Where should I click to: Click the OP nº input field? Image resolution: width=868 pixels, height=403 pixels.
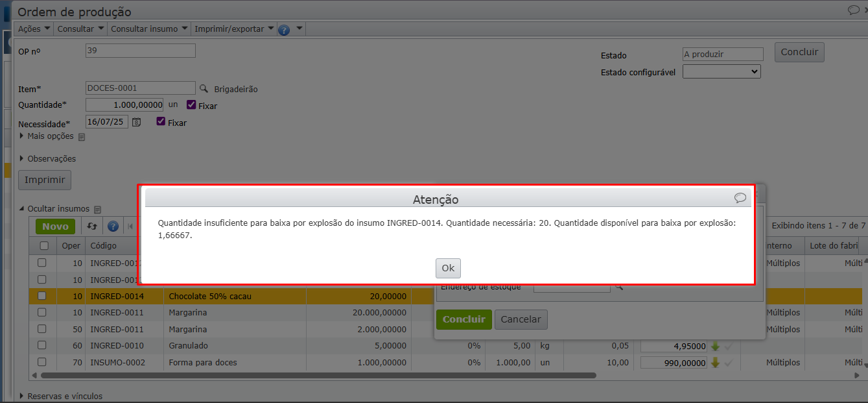pos(140,51)
